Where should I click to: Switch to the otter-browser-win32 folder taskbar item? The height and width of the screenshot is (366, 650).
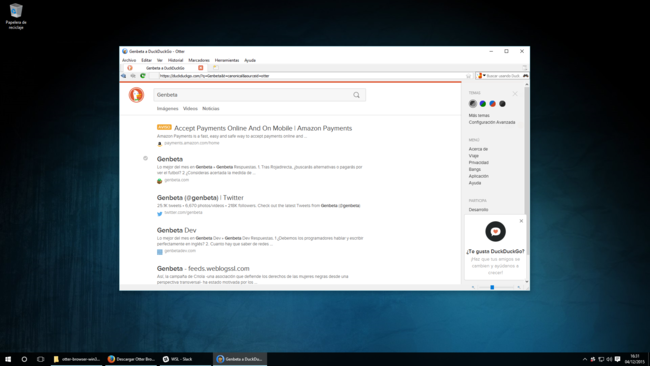pos(77,359)
